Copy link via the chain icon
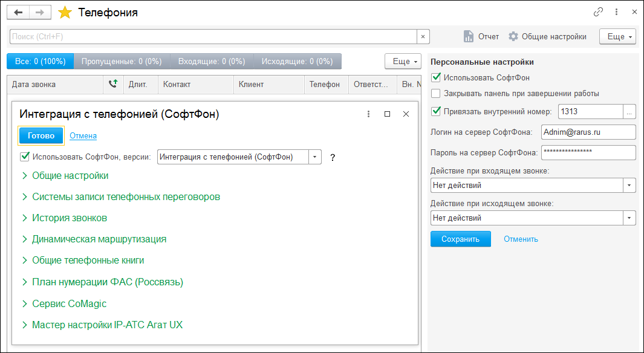Viewport: 644px width, 353px height. (598, 12)
